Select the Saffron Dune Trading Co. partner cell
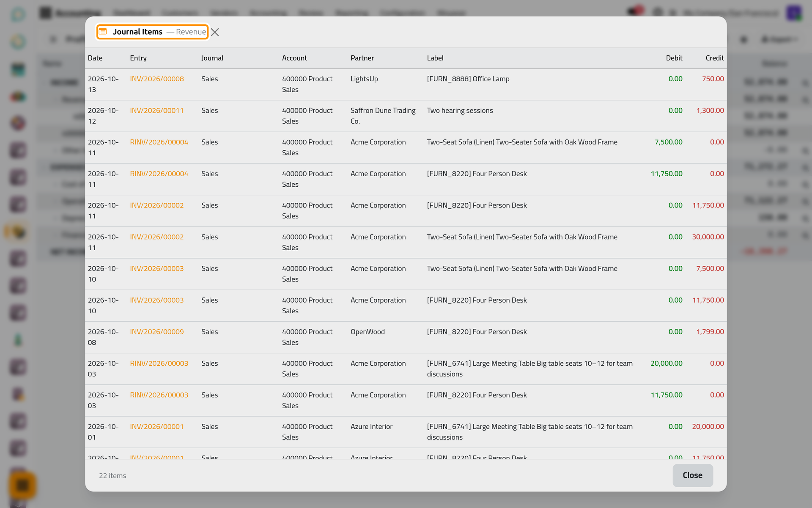This screenshot has height=508, width=812. click(383, 116)
